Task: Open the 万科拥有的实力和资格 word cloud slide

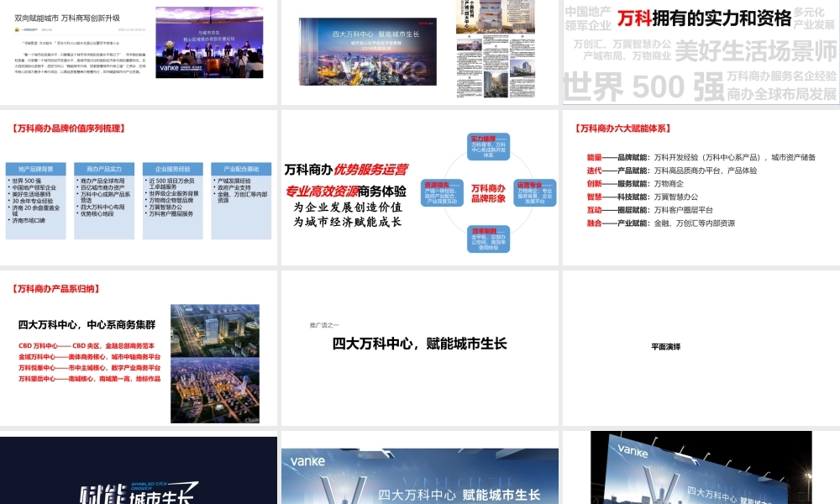Action: pyautogui.click(x=701, y=52)
